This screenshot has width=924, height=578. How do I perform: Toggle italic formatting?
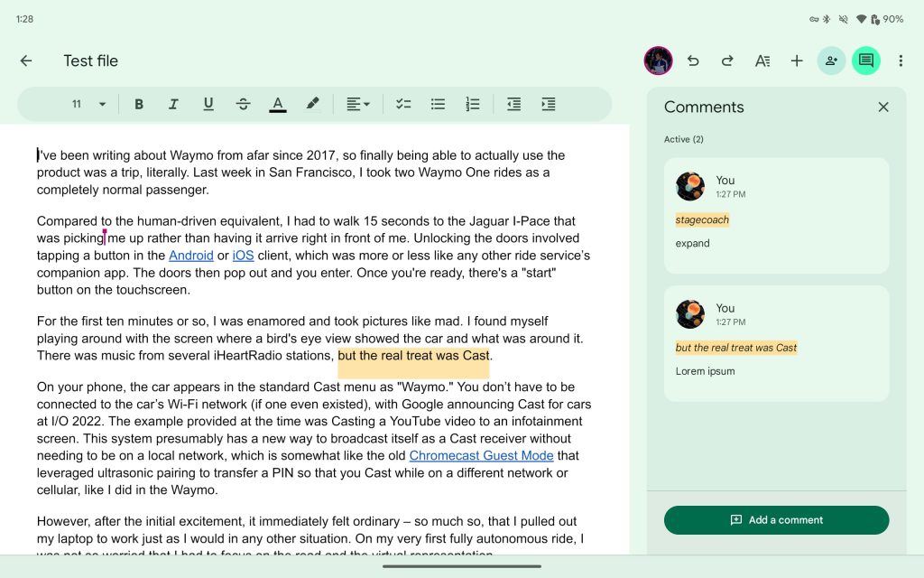pyautogui.click(x=173, y=104)
